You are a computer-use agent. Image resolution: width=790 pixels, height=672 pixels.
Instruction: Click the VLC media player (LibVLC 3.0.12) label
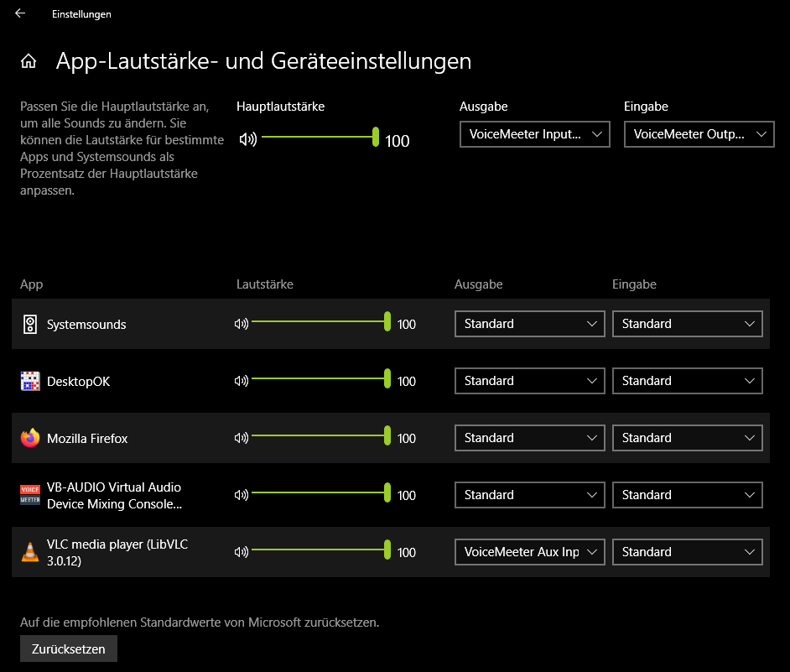117,552
